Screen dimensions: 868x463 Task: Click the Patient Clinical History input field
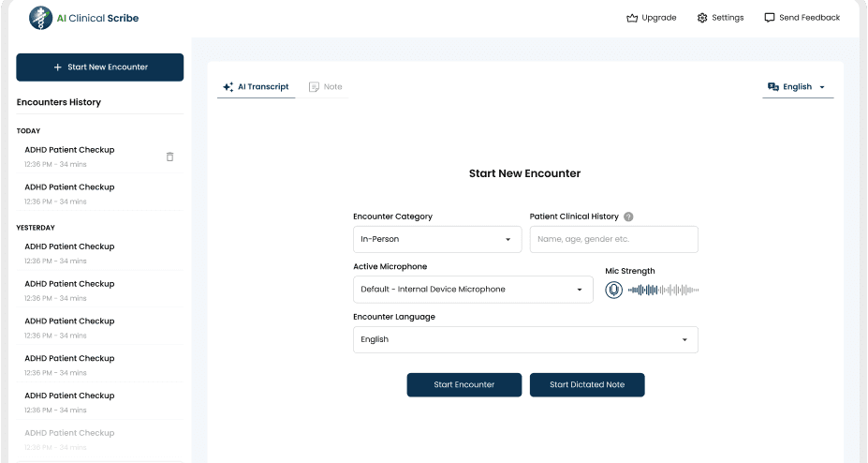click(613, 239)
